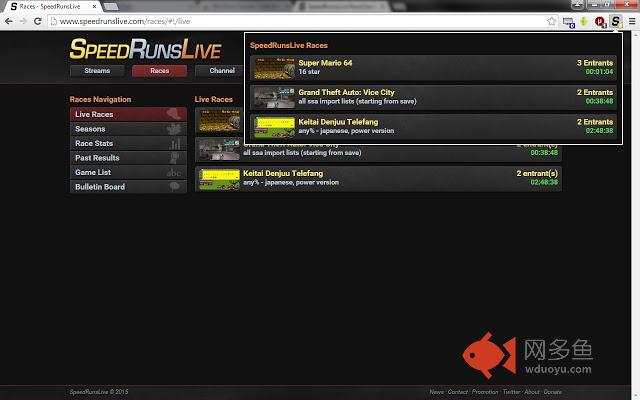Click Super Mario 64 title in popup
640x400 pixels.
[325, 63]
